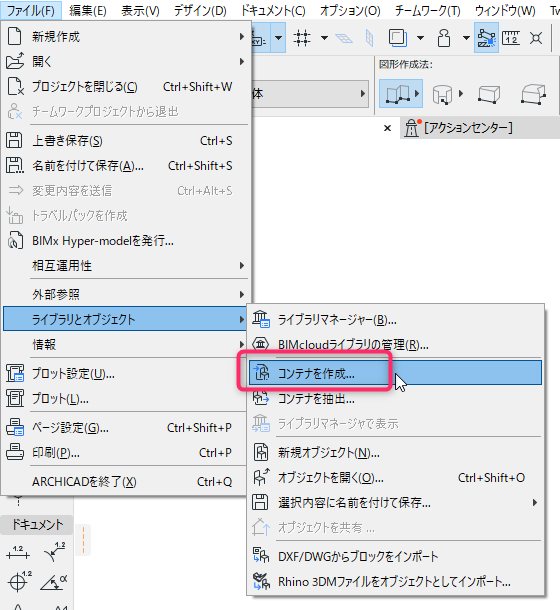Open the 編集(E) menu

click(x=88, y=11)
